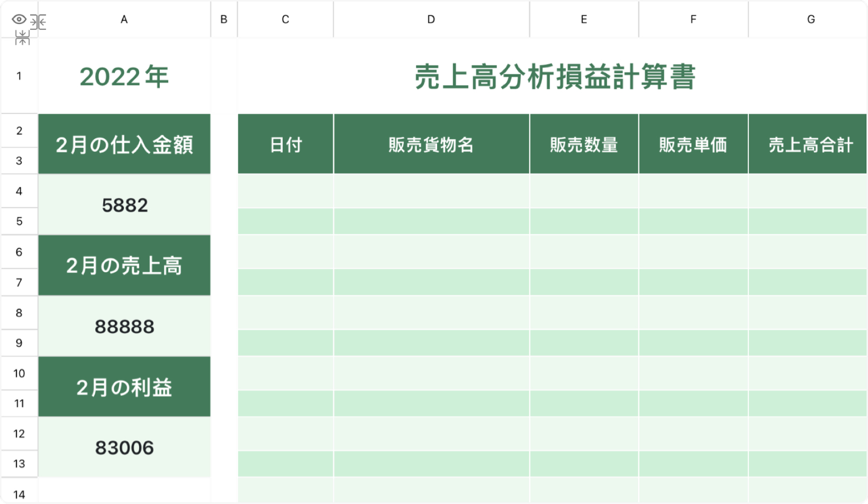
Task: Select column E header
Action: click(584, 20)
